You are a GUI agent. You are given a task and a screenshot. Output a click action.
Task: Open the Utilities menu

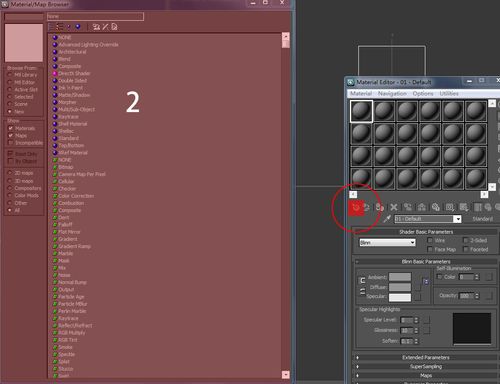coord(449,94)
